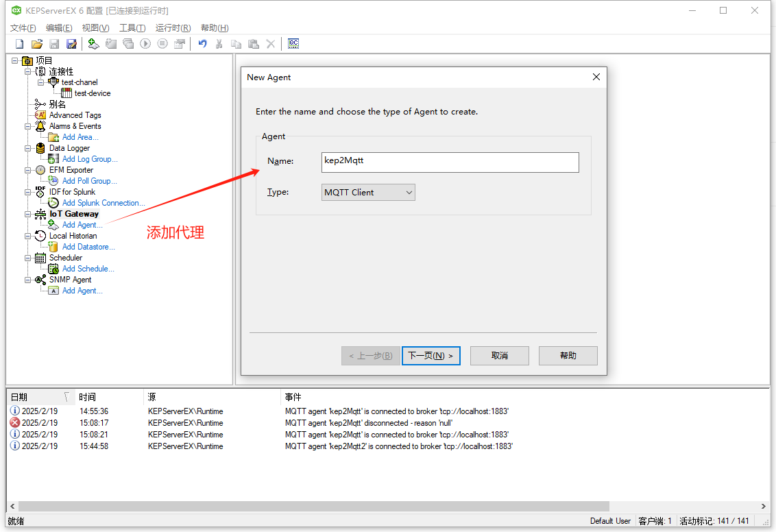
Task: Click the Add Log Group... link
Action: (90, 159)
